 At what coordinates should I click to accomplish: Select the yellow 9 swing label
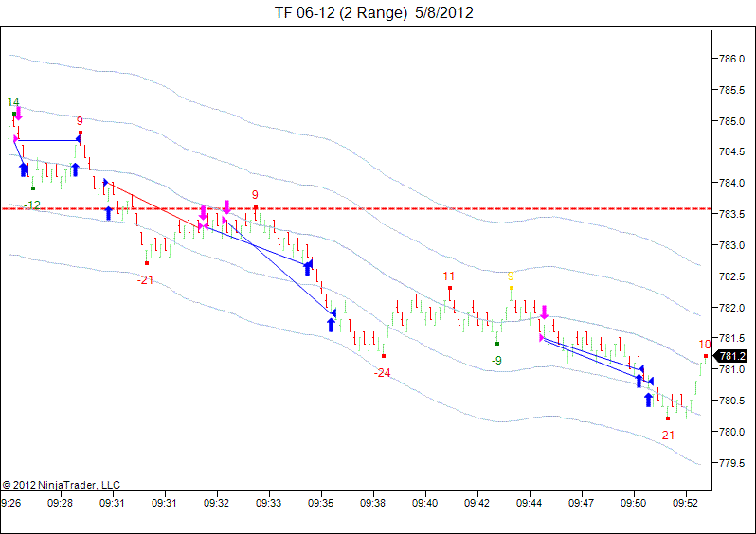[x=511, y=276]
